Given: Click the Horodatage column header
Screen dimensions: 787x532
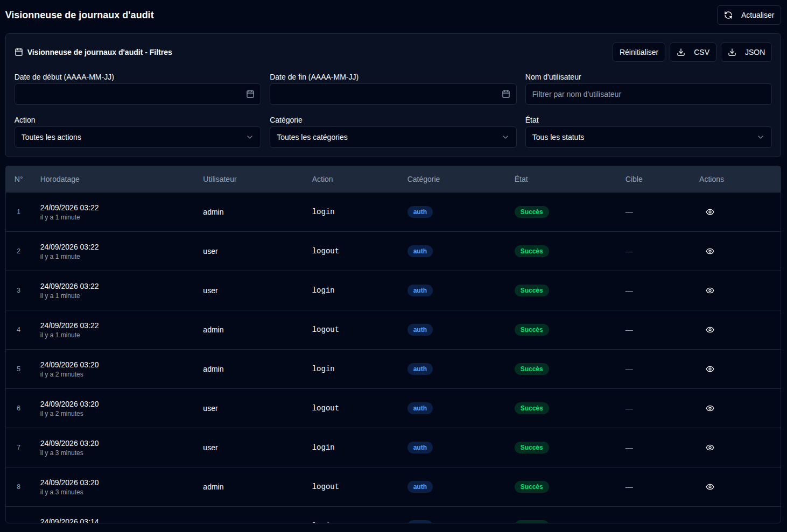Looking at the screenshot, I should tap(60, 179).
